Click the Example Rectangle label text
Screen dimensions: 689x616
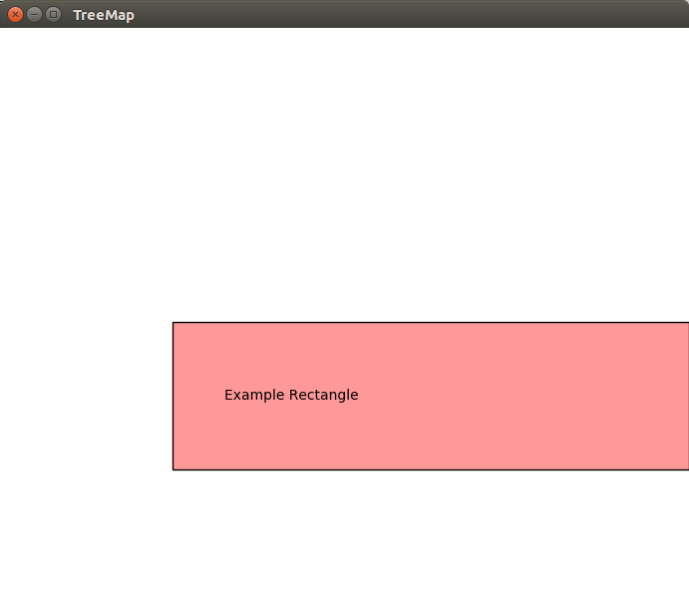pos(290,395)
